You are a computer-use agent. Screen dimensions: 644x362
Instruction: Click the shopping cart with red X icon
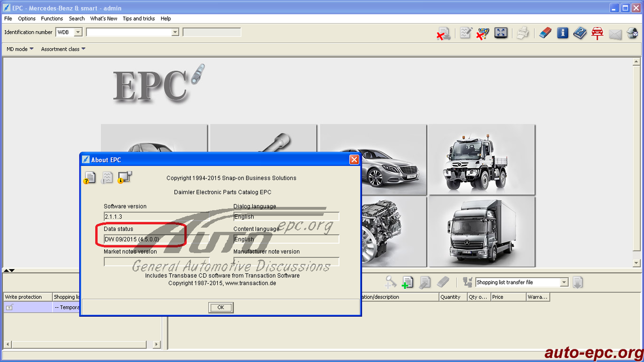point(482,34)
